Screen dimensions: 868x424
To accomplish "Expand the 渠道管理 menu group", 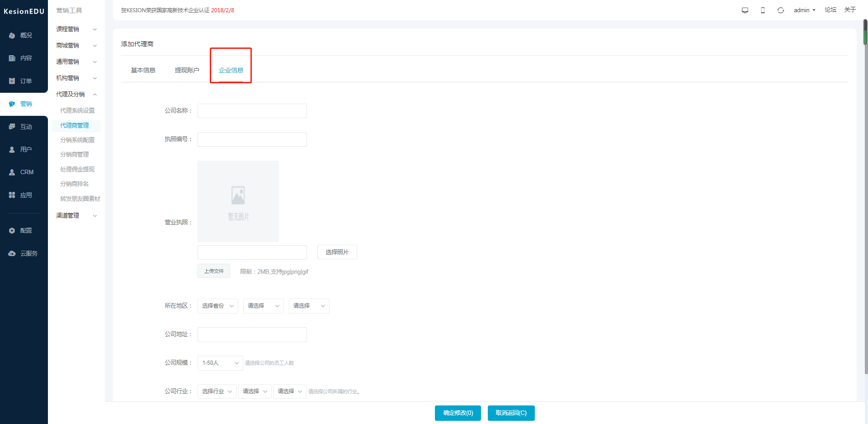I will (76, 215).
